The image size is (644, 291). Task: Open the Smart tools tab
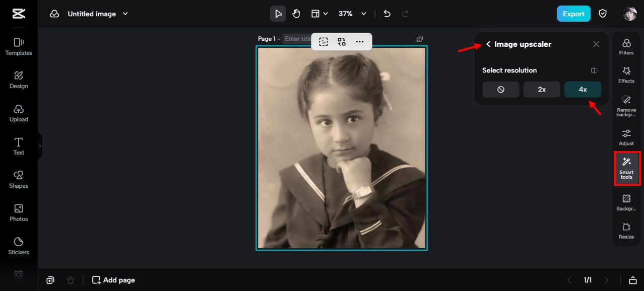tap(627, 168)
